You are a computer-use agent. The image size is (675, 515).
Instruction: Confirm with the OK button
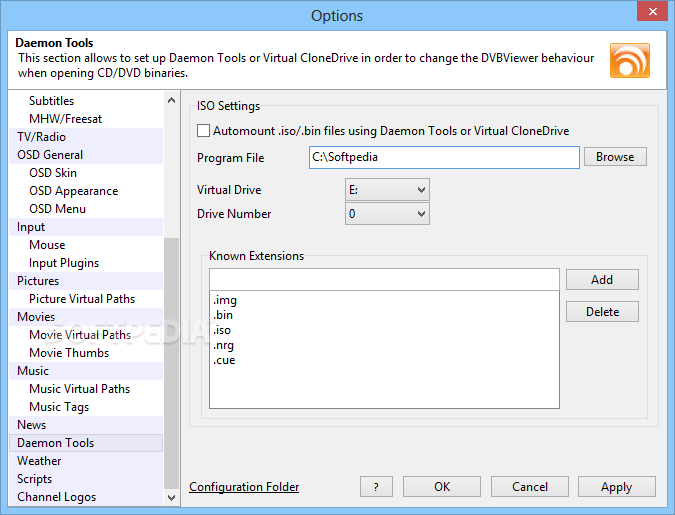click(442, 487)
